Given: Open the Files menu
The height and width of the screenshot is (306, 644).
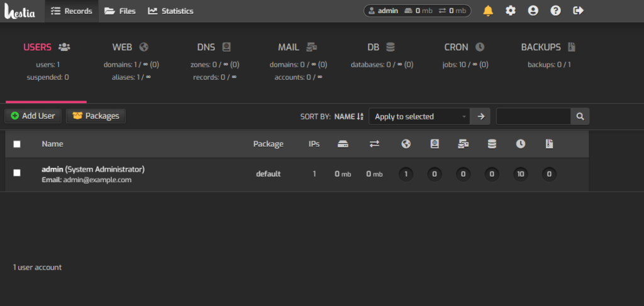Looking at the screenshot, I should click(x=119, y=11).
